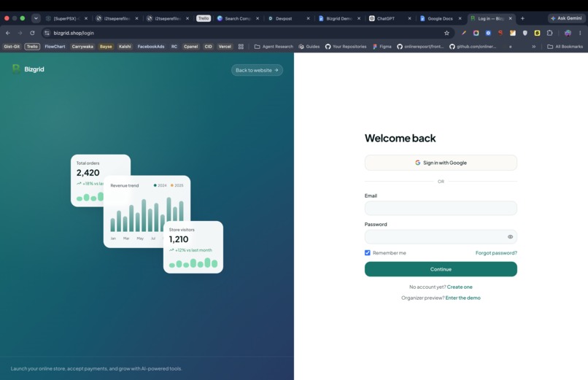Open the Chrome profile avatar
This screenshot has height=380, width=588.
point(568,33)
